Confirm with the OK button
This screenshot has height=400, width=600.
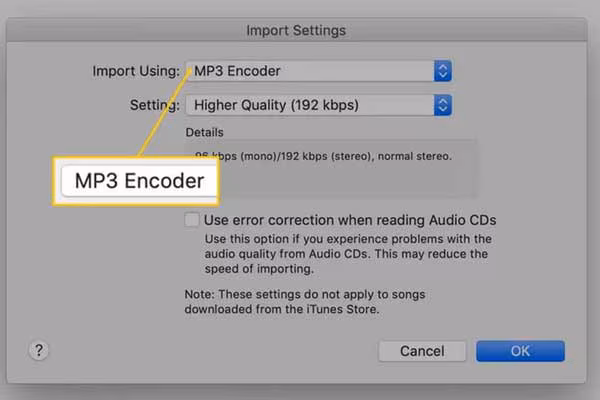520,351
